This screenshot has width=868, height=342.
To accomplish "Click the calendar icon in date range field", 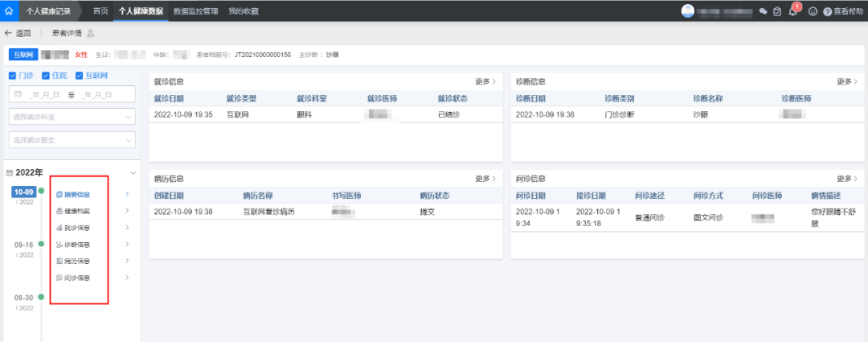I will (x=18, y=94).
